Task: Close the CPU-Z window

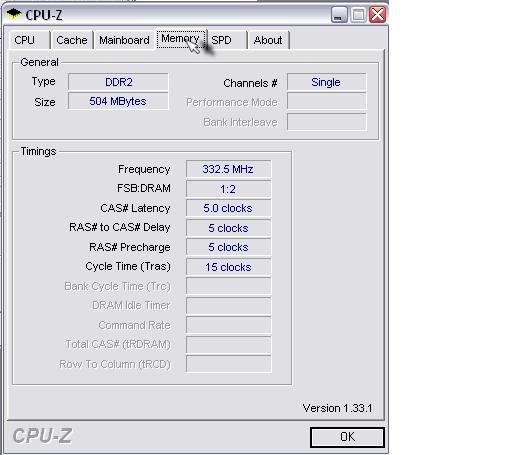Action: (x=377, y=15)
